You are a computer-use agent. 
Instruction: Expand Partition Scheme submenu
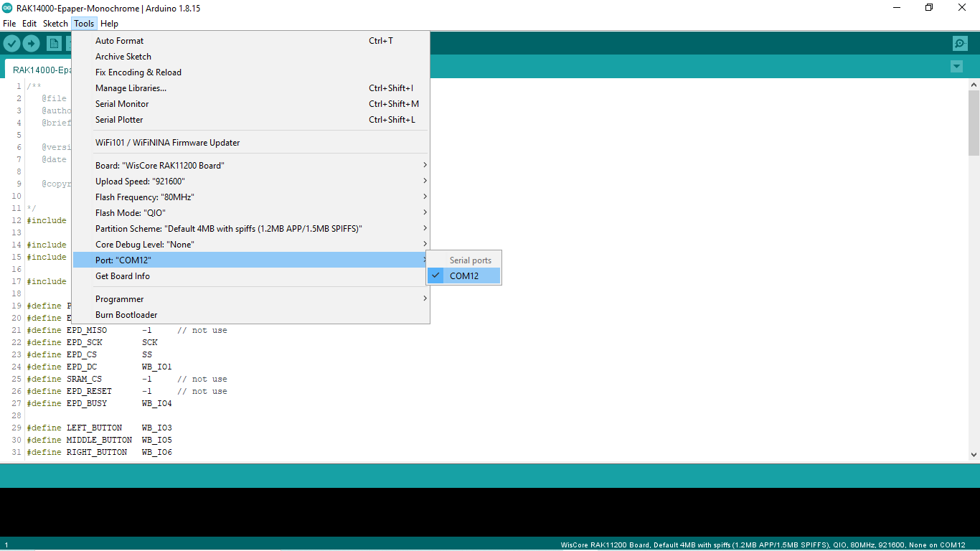pos(251,229)
